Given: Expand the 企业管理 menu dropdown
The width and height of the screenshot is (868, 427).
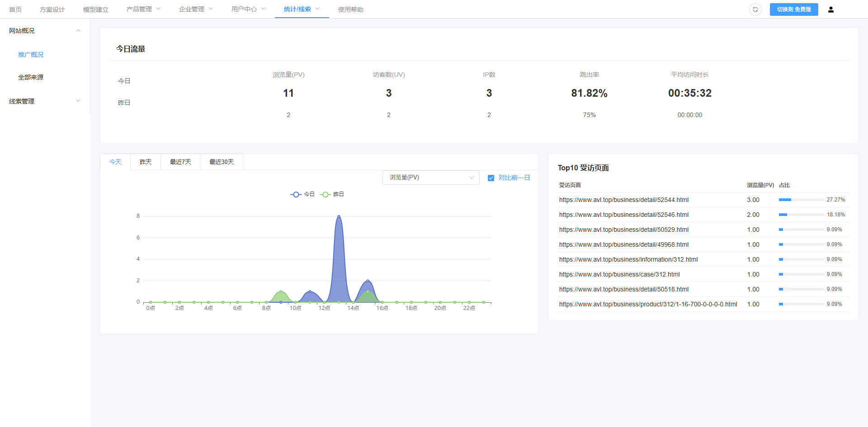Looking at the screenshot, I should pyautogui.click(x=196, y=9).
